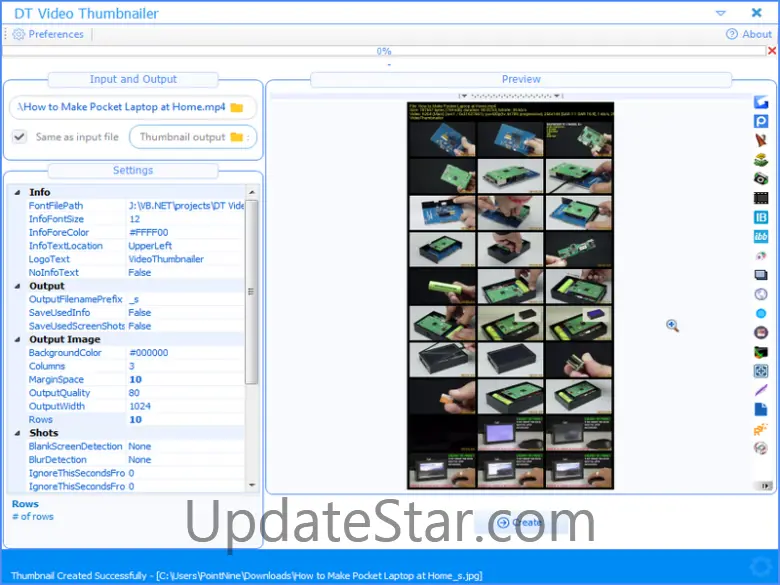Click the 0% progress bar

point(384,51)
